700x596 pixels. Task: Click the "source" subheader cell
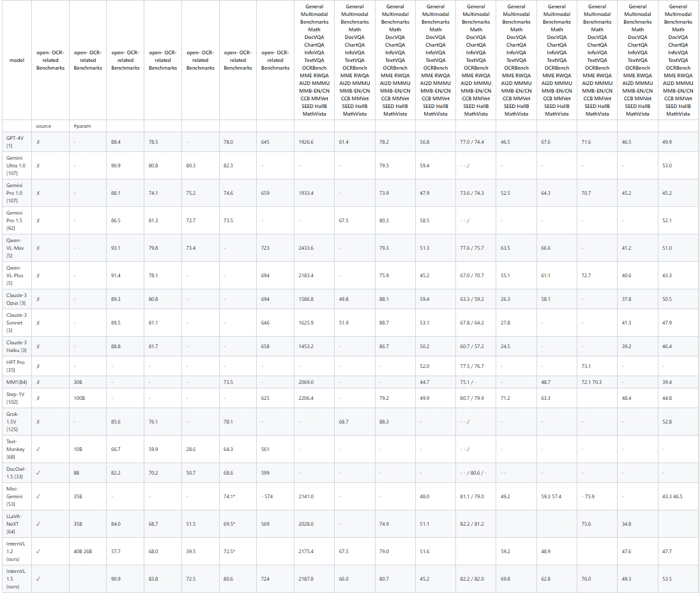click(50, 126)
